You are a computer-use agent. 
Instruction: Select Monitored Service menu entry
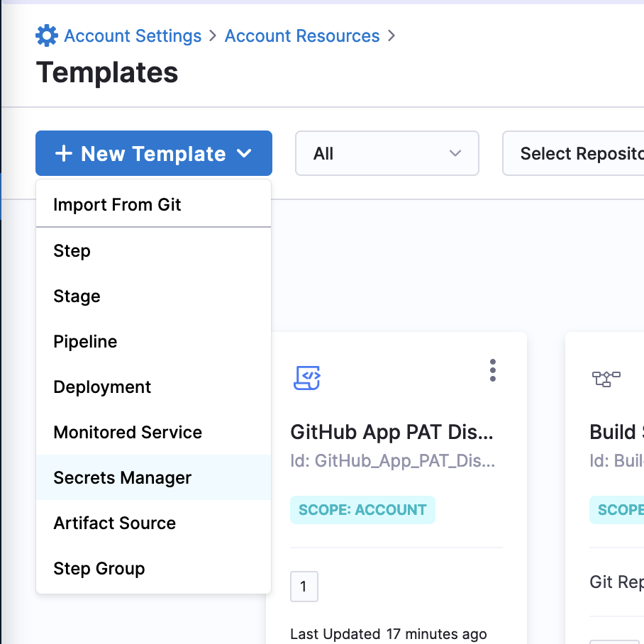pyautogui.click(x=128, y=433)
